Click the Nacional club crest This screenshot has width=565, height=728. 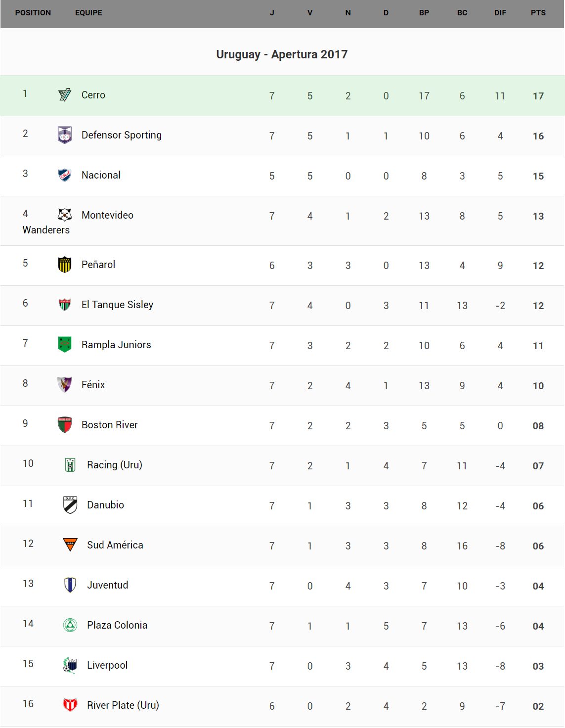(65, 175)
